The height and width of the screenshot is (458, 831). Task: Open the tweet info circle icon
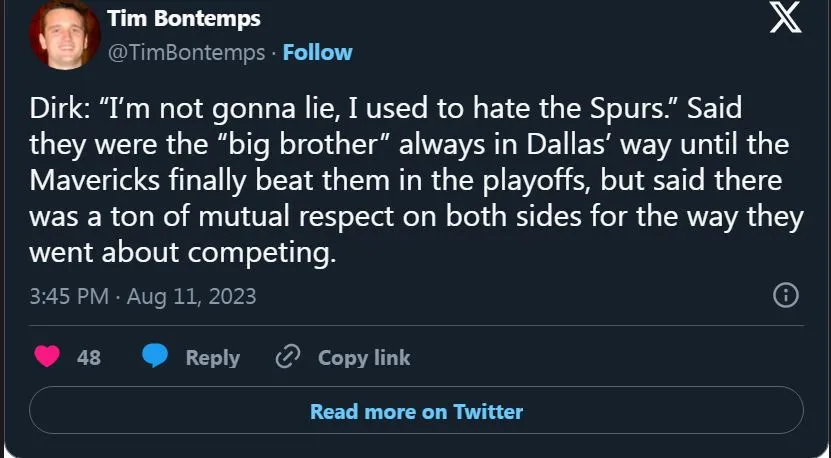(786, 295)
